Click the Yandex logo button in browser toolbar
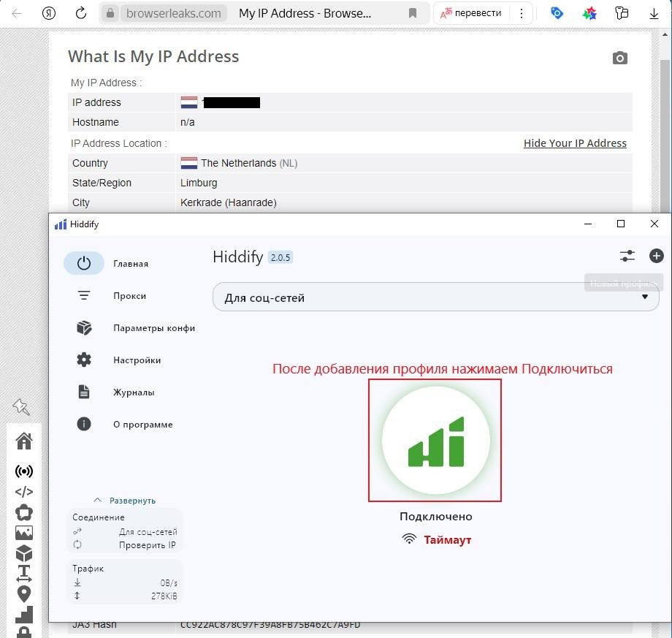The image size is (672, 638). click(49, 14)
